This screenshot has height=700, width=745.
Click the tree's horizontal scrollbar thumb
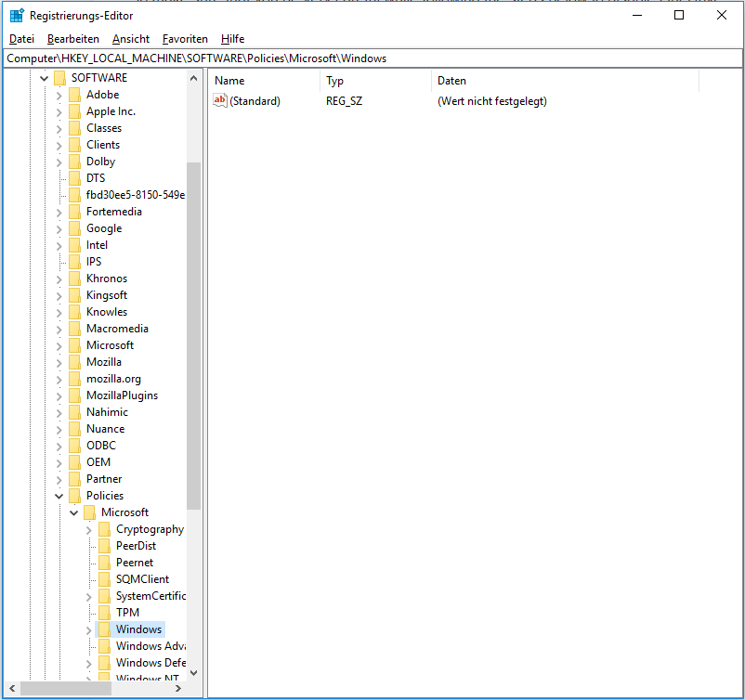66,688
